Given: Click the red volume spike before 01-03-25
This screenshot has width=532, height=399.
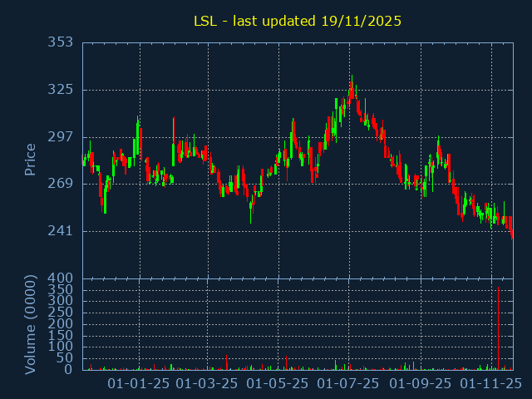Looking at the screenshot, I should [226, 362].
